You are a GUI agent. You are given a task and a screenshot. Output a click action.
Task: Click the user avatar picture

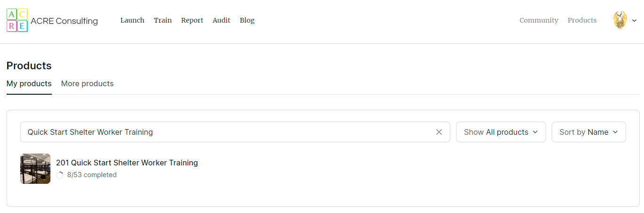[x=620, y=20]
